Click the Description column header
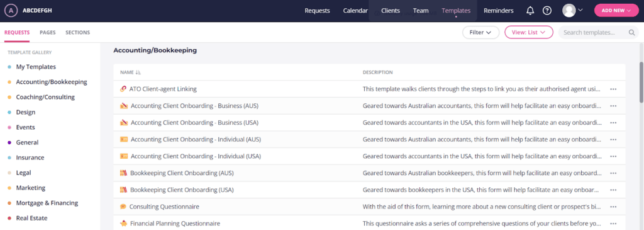The height and width of the screenshot is (230, 644). [377, 72]
